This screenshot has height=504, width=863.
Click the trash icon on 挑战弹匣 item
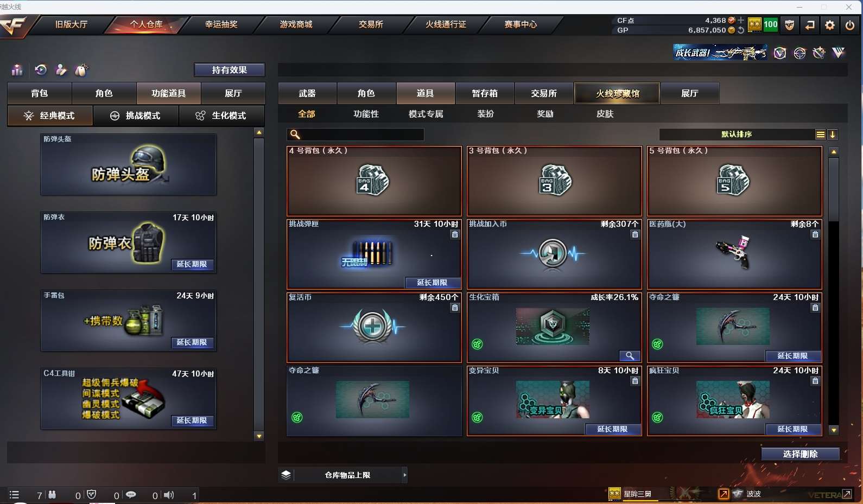coord(455,234)
